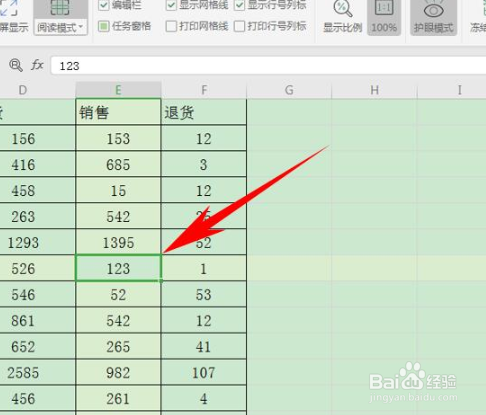Screen dimensions: 486x415
Task: Select the cell containing 416
Action: click(37, 164)
